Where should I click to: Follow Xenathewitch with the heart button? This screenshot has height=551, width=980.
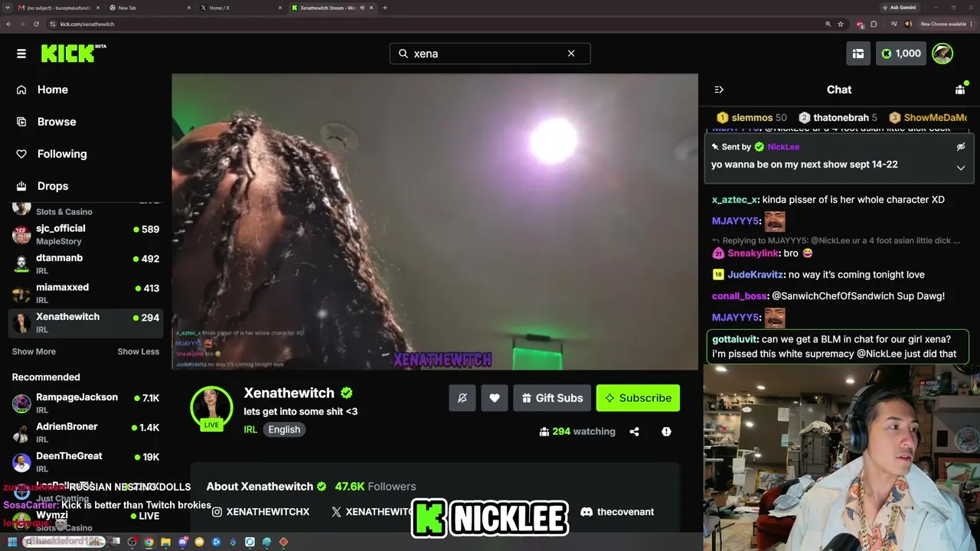click(495, 398)
